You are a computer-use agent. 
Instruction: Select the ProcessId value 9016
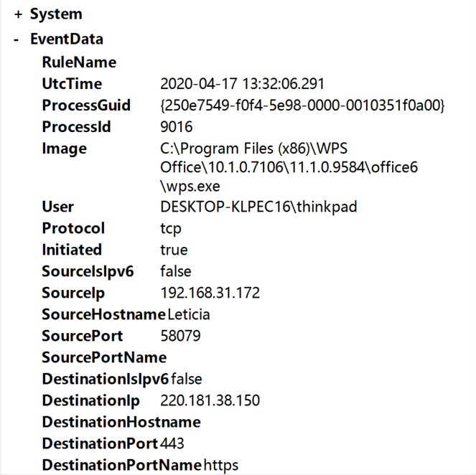(177, 127)
